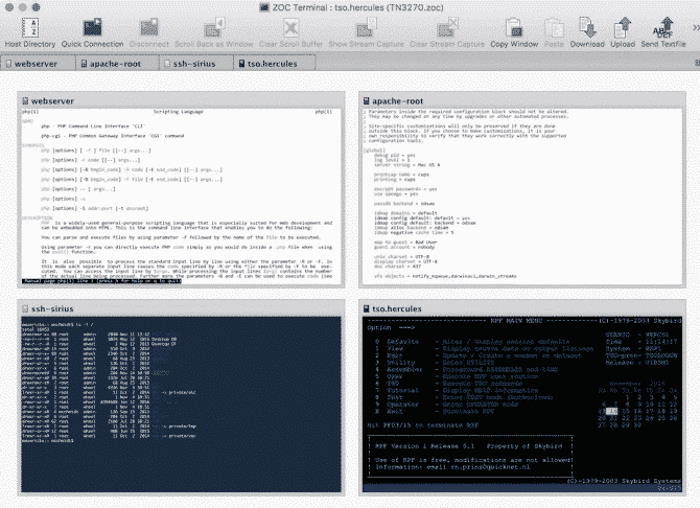Image resolution: width=700 pixels, height=508 pixels.
Task: Switch to the apache-root tab
Action: (x=117, y=63)
